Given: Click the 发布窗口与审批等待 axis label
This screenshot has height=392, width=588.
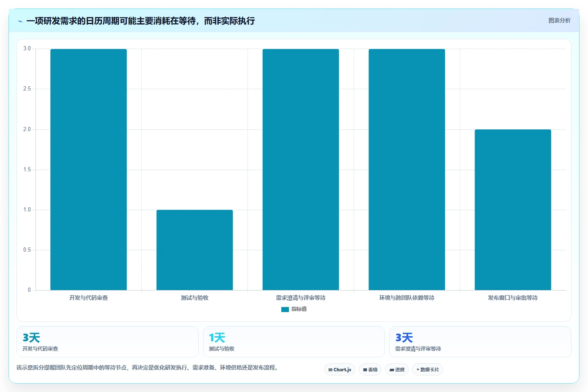Looking at the screenshot, I should [513, 298].
